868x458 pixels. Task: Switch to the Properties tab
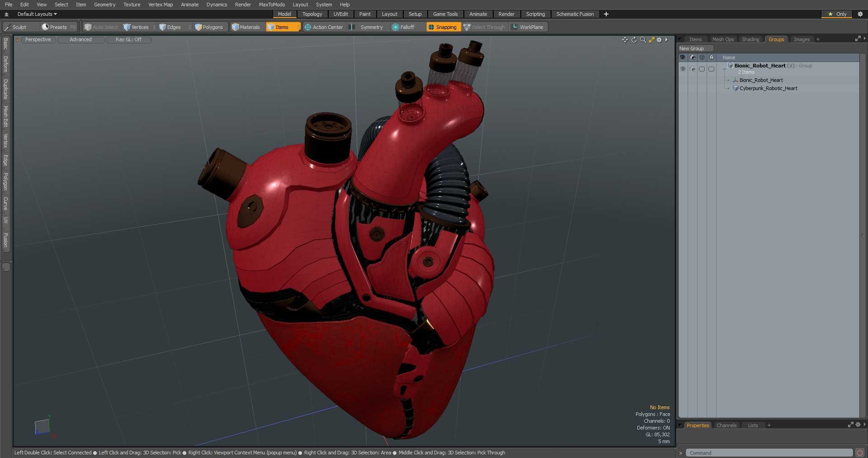[x=698, y=425]
